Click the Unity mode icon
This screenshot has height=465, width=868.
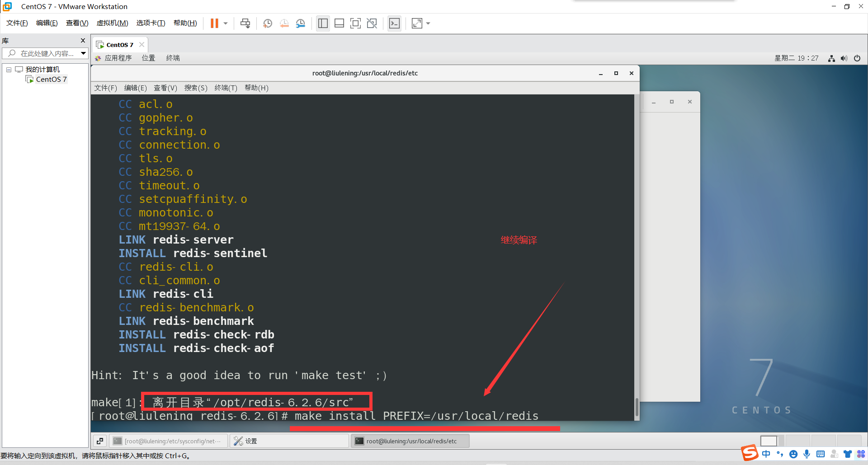(372, 23)
